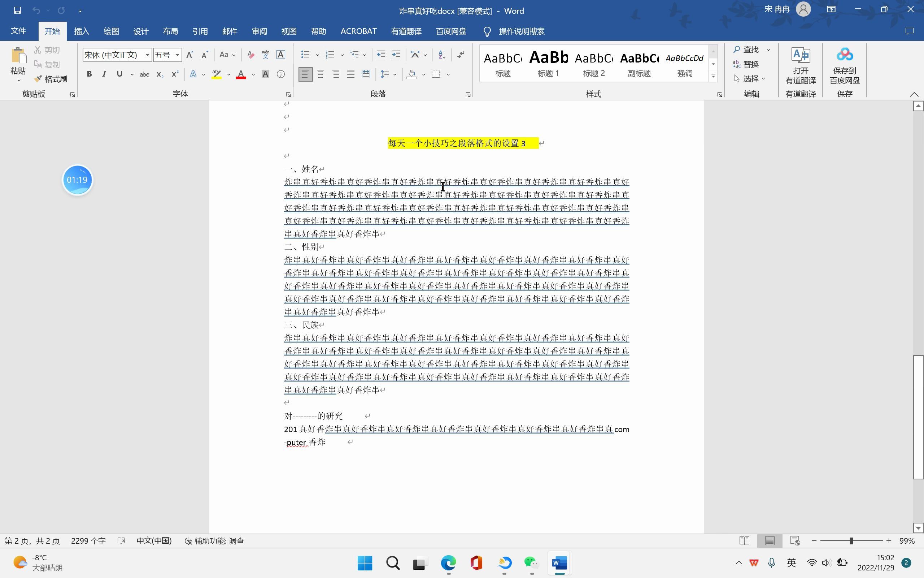This screenshot has height=578, width=924.
Task: Decrease font size with shrink font icon
Action: (205, 55)
